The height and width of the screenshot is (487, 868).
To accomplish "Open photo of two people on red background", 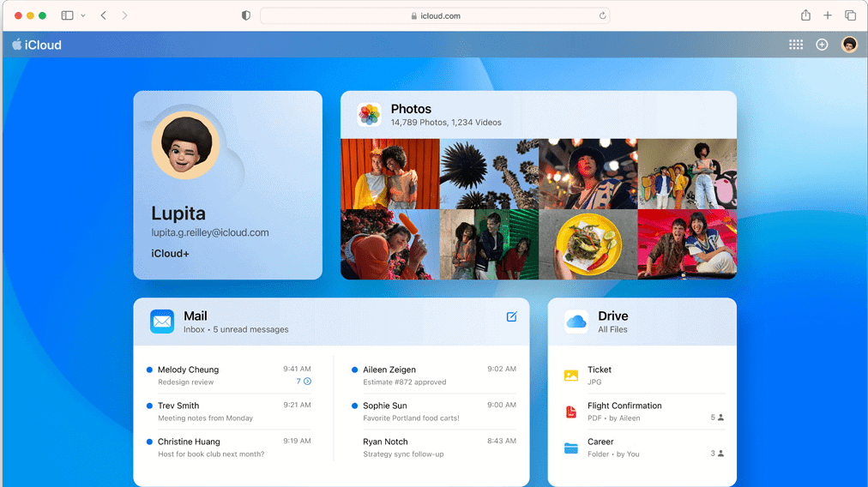I will pyautogui.click(x=687, y=244).
